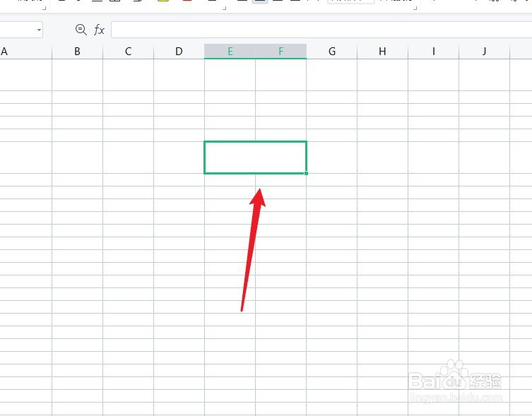Screen dimensions: 532x416
Task: Open font group dialog launcher near color buttons
Action: (x=224, y=8)
